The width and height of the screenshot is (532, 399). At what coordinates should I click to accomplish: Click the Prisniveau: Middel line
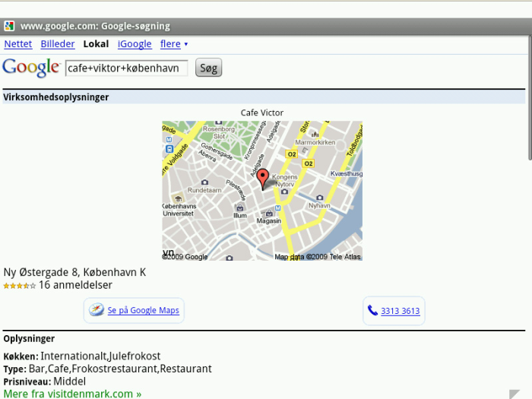[44, 382]
